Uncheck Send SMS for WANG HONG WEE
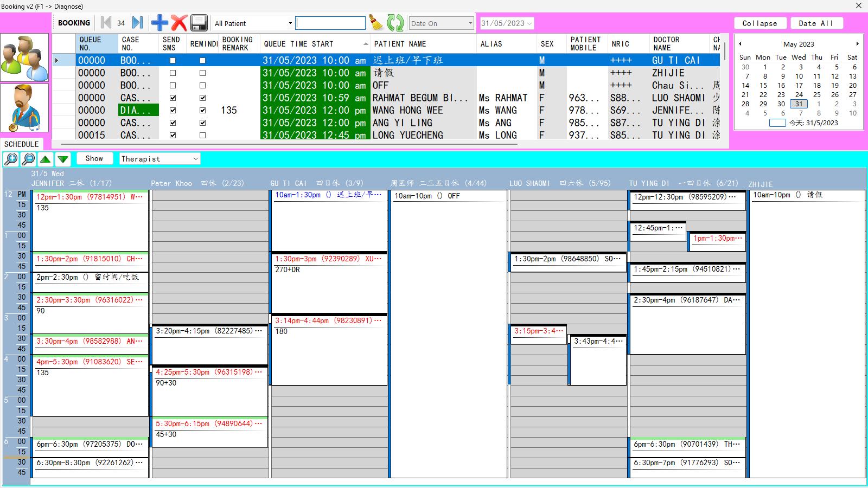 [x=173, y=111]
